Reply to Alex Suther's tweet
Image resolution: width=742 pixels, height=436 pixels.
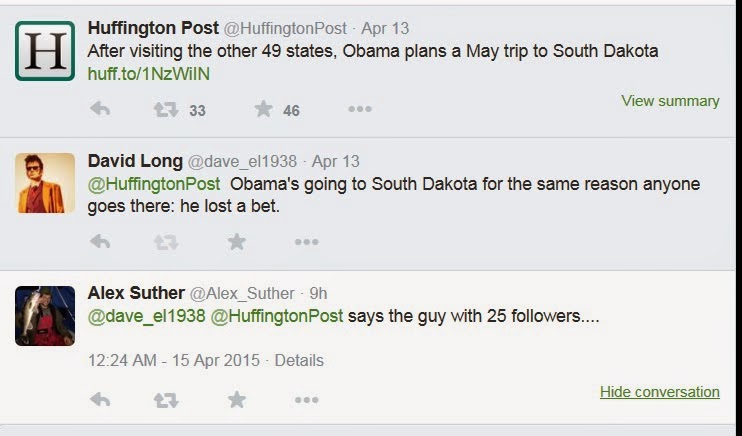click(100, 400)
